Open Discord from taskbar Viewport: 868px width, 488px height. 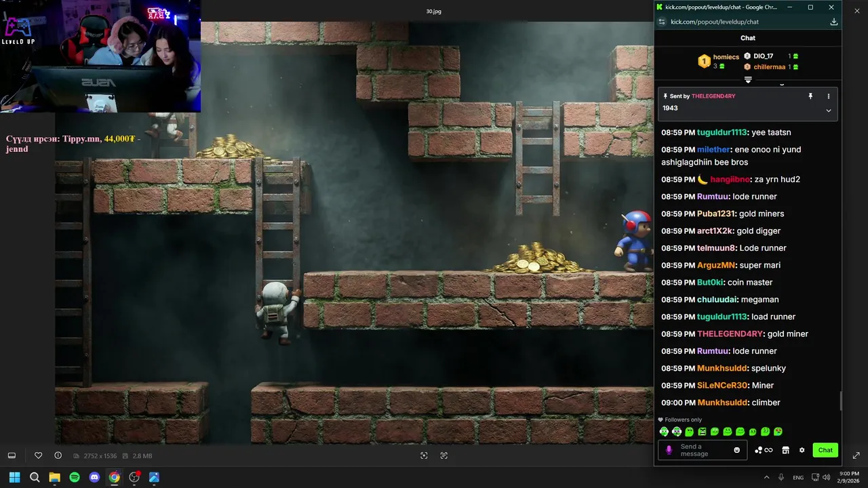tap(94, 477)
